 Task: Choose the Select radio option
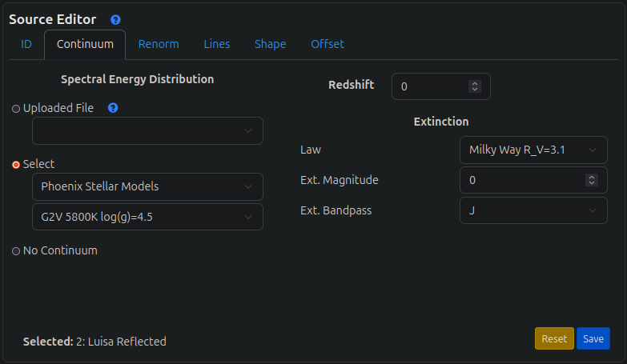[16, 165]
